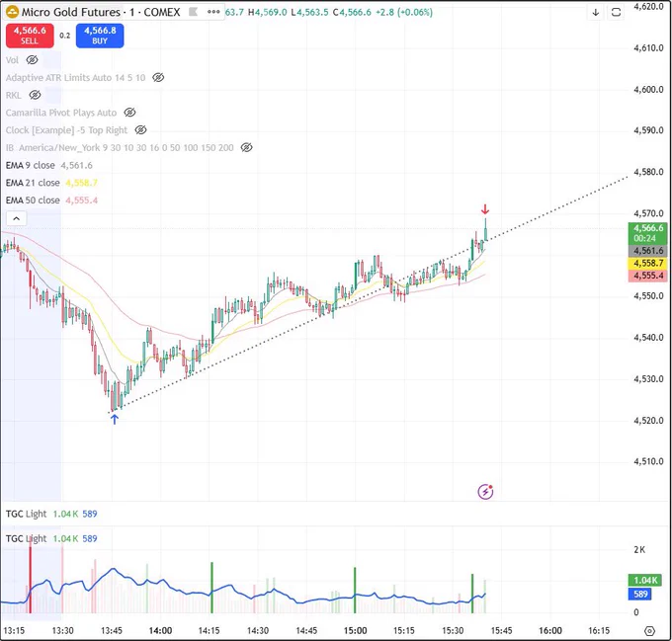672x641 pixels.
Task: Toggle RKL indicator visibility eye
Action: (35, 95)
